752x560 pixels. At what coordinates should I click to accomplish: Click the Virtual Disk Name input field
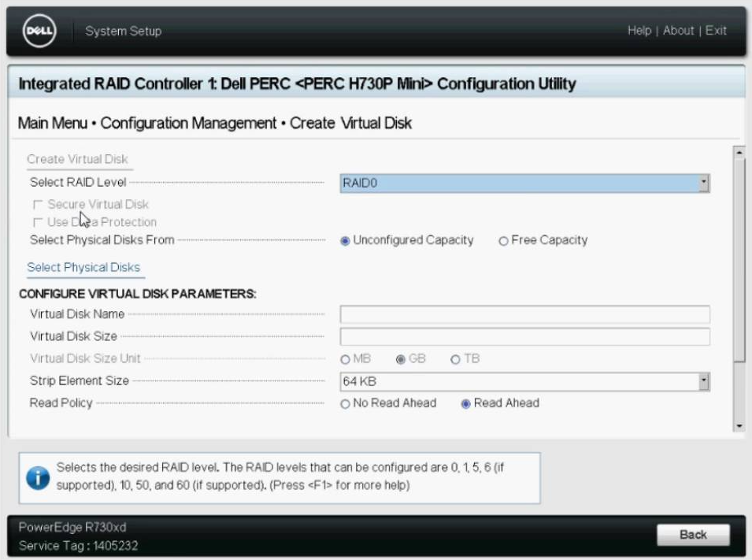tap(524, 314)
